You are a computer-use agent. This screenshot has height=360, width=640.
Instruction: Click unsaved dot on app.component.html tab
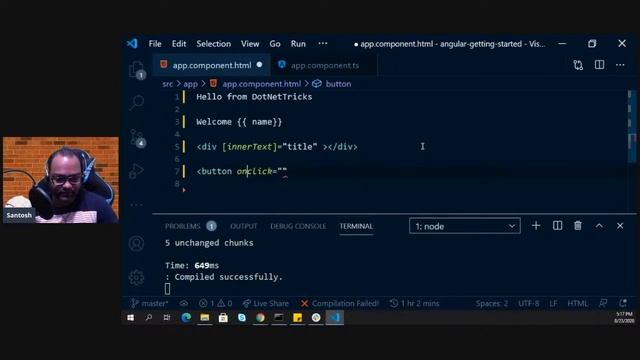coord(260,65)
